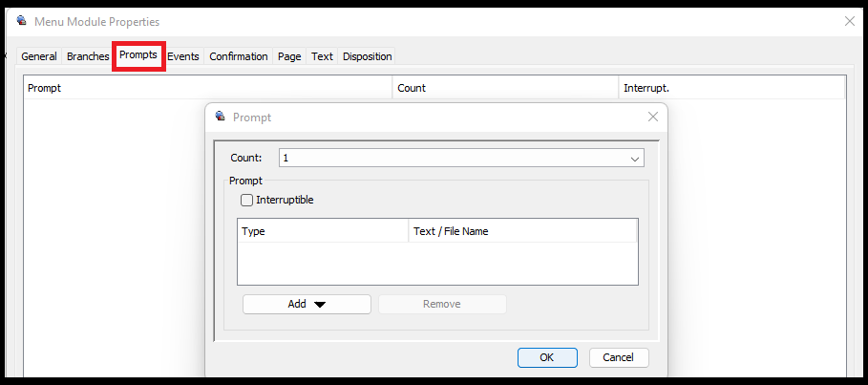Click the Interrupt. column header
The width and height of the screenshot is (868, 385).
point(731,88)
